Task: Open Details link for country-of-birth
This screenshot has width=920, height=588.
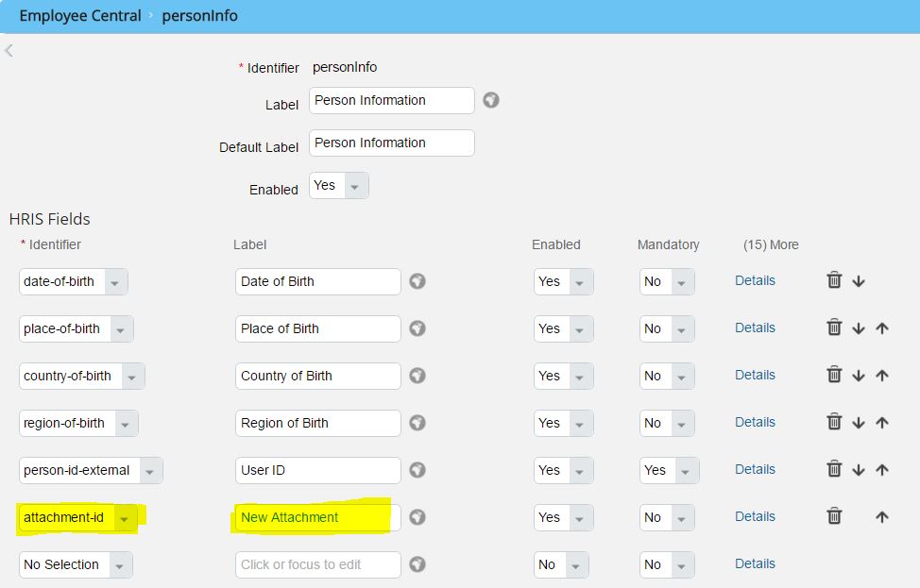Action: (x=755, y=376)
